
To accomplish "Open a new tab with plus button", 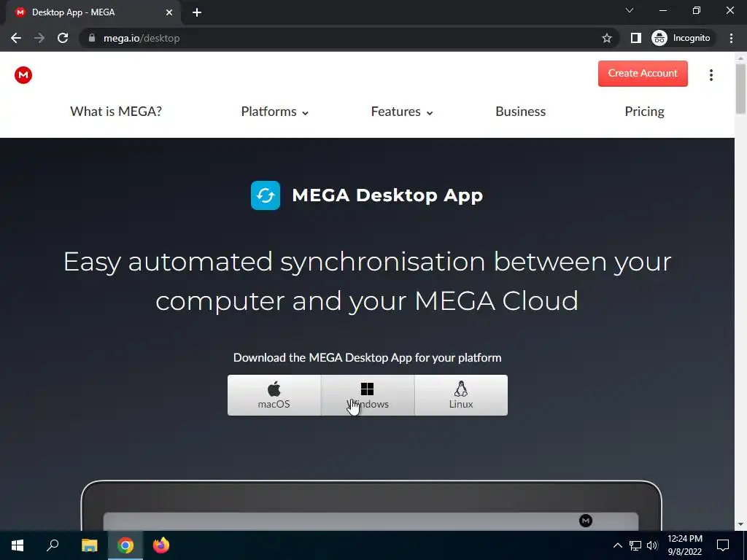I will click(197, 12).
